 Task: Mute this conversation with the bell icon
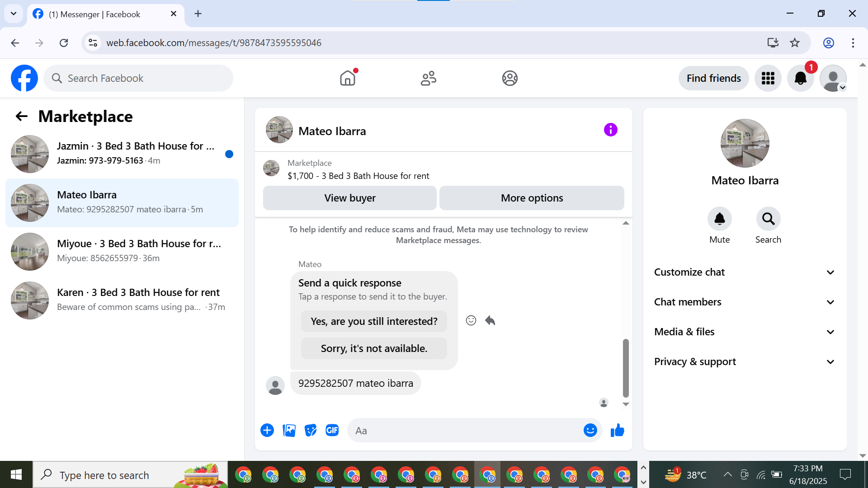point(719,219)
